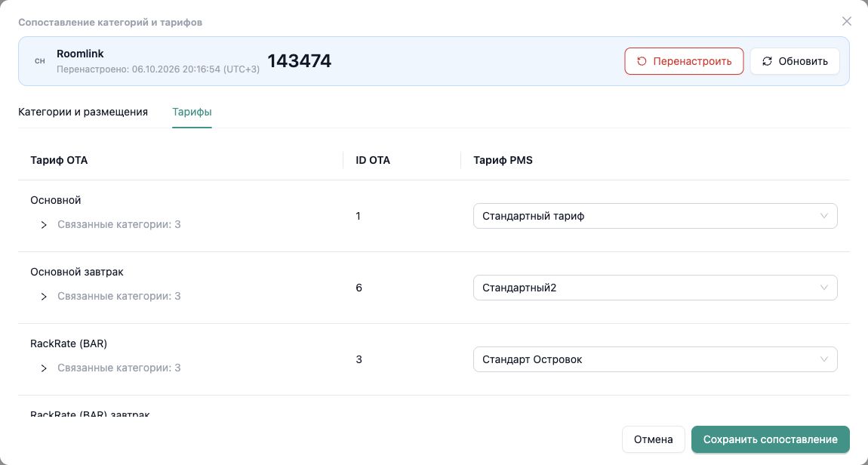Select the Тарифы tab
Viewport: 868px width, 465px height.
(192, 112)
